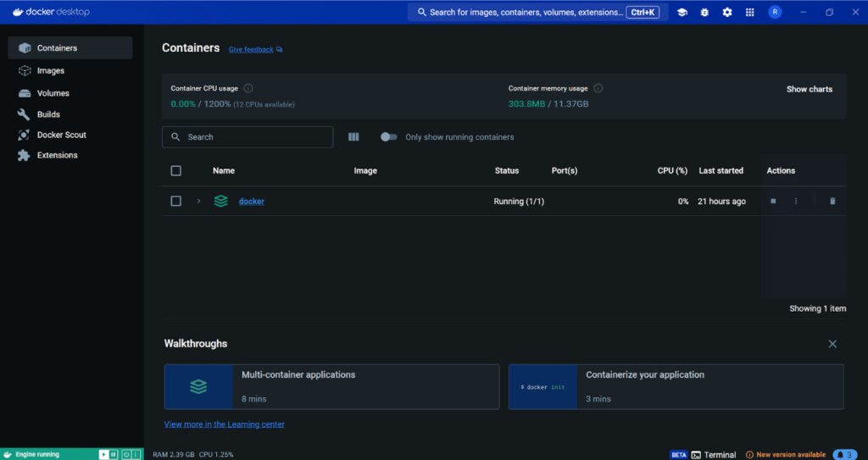Click the Show charts button

click(810, 89)
